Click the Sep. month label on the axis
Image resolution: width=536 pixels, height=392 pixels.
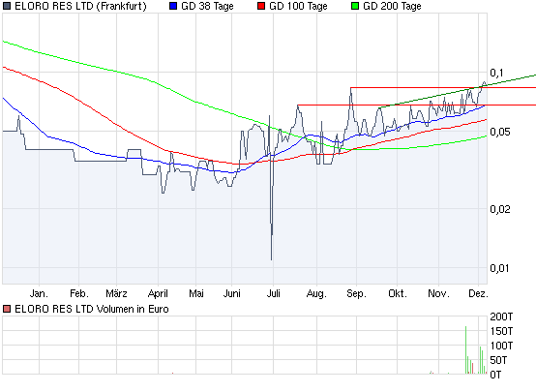[357, 293]
